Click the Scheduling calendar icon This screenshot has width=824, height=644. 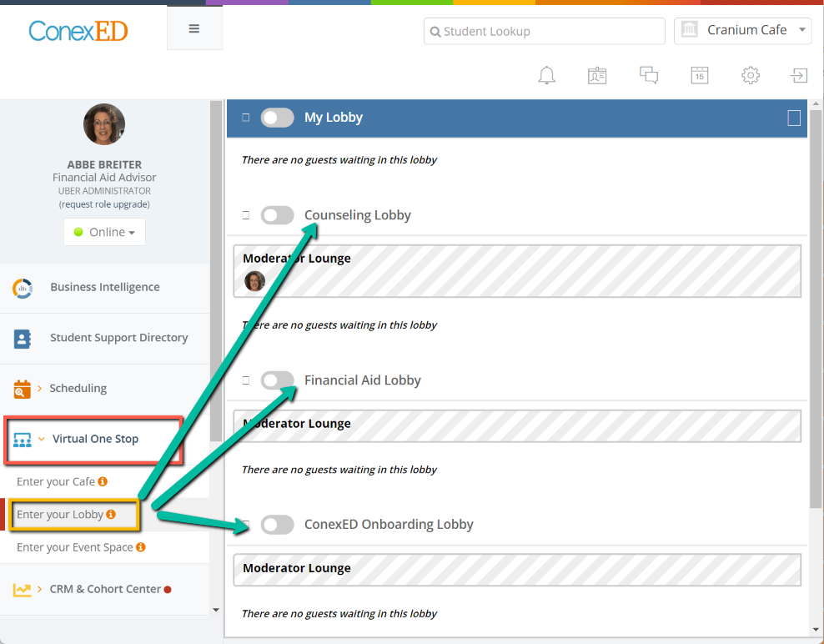pos(22,389)
